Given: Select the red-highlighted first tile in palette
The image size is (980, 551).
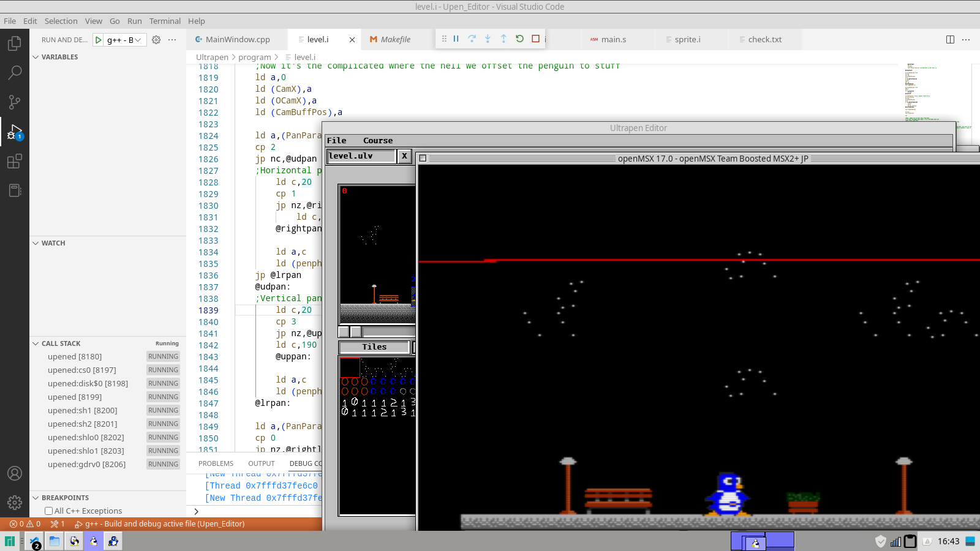Looking at the screenshot, I should tap(350, 367).
